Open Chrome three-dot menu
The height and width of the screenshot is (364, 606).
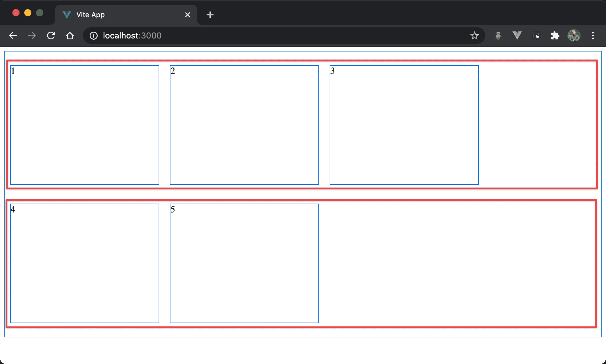click(x=593, y=36)
